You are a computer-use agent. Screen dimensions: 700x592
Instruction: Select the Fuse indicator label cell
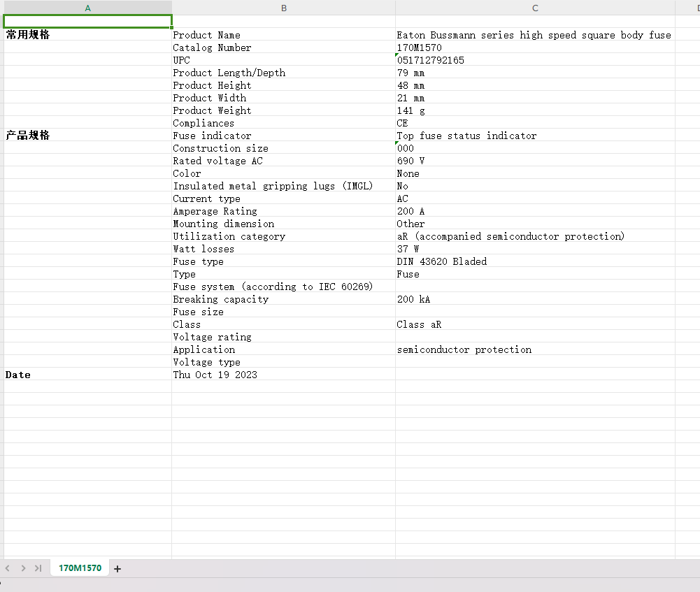point(283,136)
